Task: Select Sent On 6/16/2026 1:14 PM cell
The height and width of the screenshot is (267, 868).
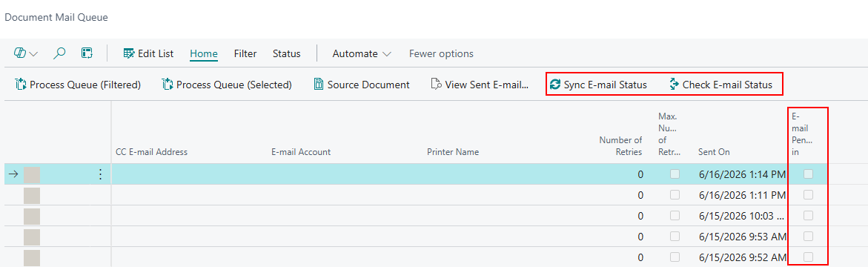Action: 742,174
